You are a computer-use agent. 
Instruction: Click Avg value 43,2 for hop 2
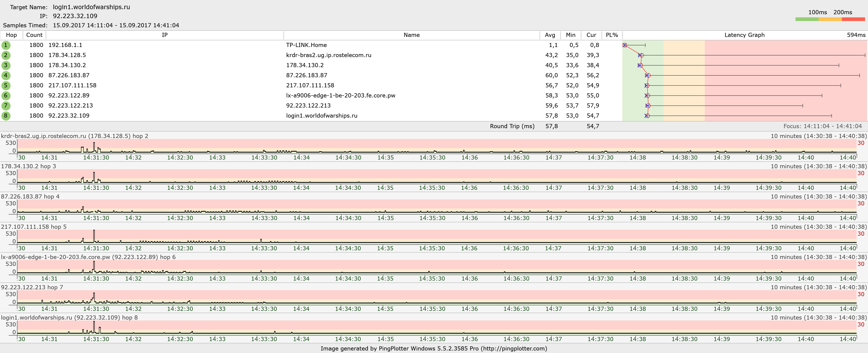[552, 55]
